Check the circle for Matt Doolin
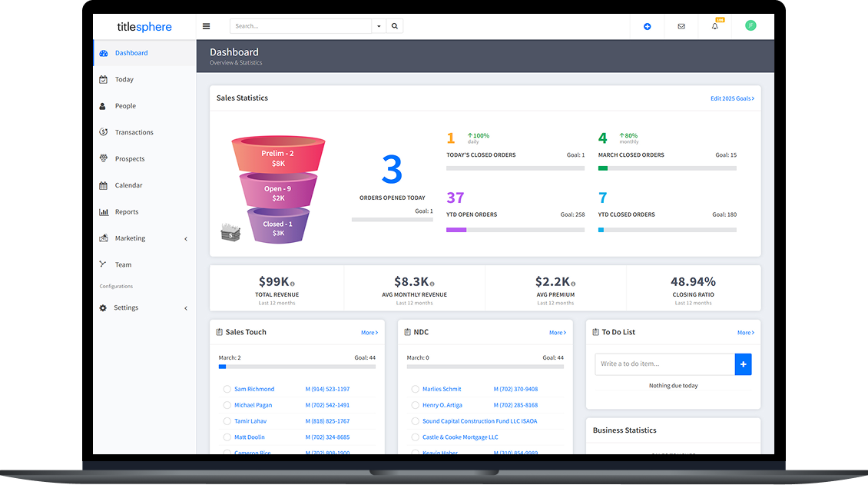 [227, 437]
